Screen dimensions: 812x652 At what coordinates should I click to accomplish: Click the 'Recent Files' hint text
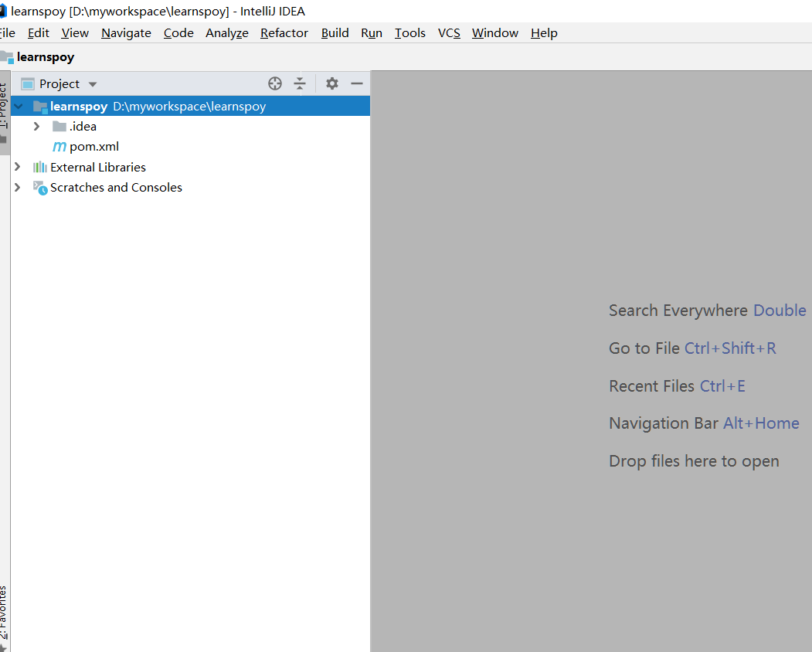pyautogui.click(x=651, y=385)
